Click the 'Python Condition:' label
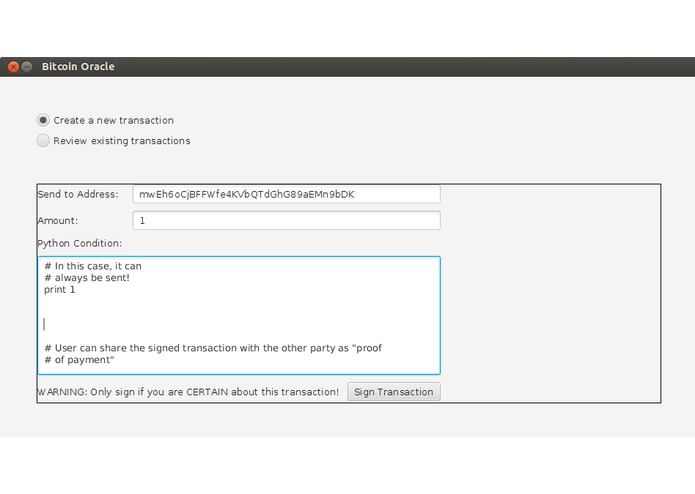Image resolution: width=695 pixels, height=494 pixels. click(x=80, y=244)
